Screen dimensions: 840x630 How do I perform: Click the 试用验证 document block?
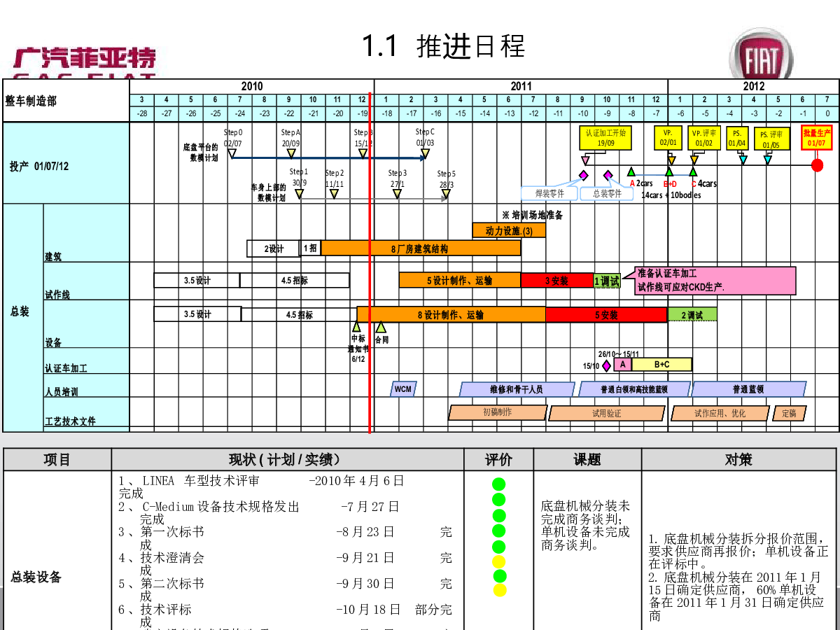(x=607, y=413)
